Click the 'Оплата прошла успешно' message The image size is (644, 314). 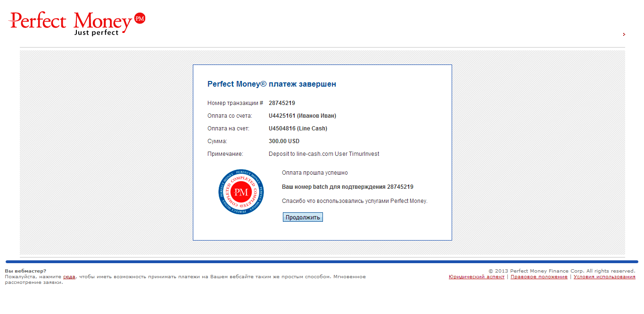click(x=314, y=173)
